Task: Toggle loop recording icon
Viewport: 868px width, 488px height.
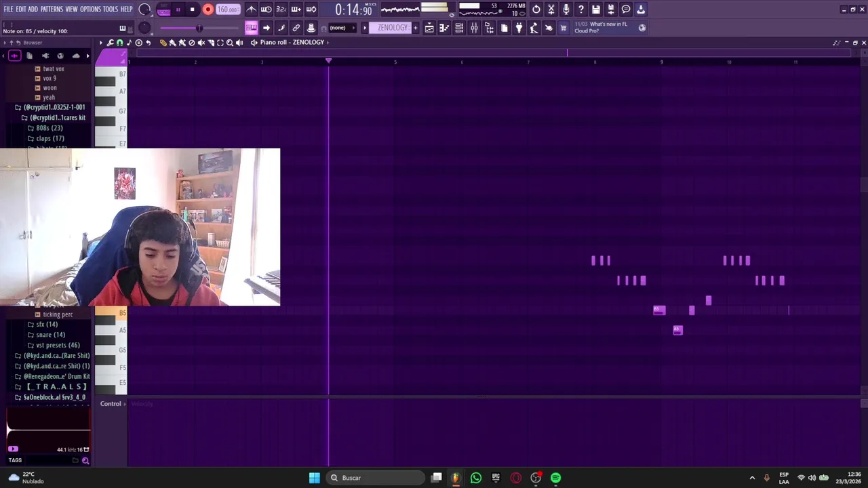Action: (311, 9)
